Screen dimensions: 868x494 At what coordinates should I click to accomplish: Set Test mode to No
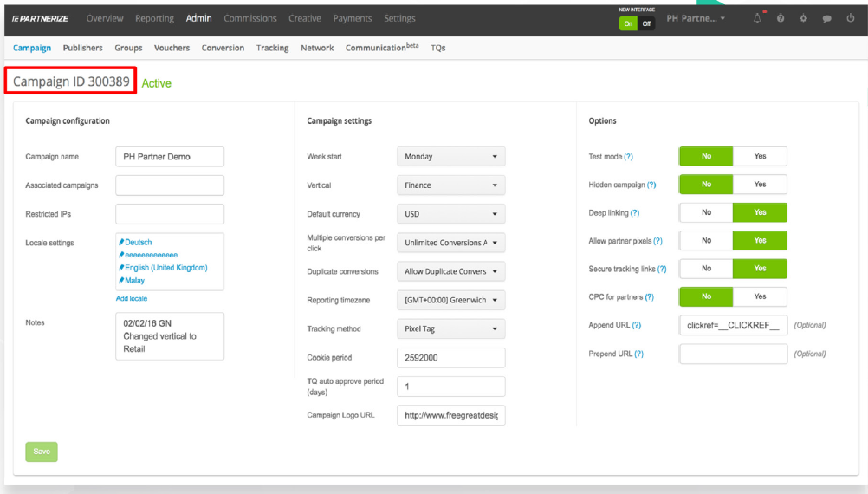(706, 156)
